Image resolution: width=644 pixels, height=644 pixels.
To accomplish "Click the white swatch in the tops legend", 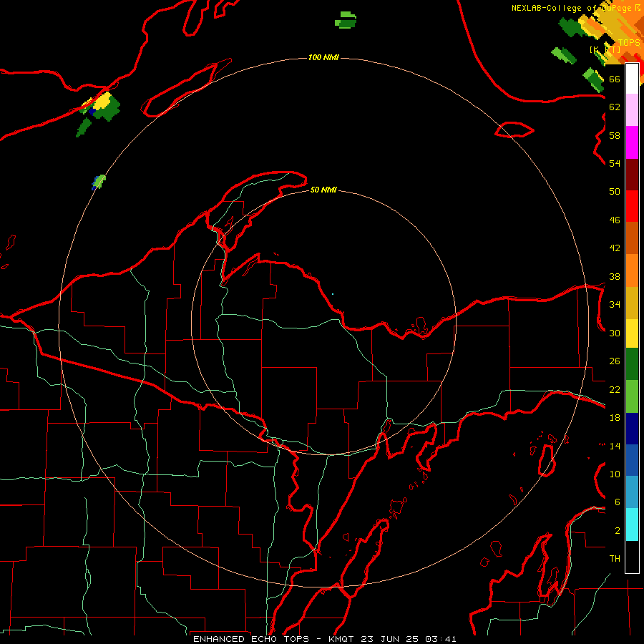I will click(632, 79).
